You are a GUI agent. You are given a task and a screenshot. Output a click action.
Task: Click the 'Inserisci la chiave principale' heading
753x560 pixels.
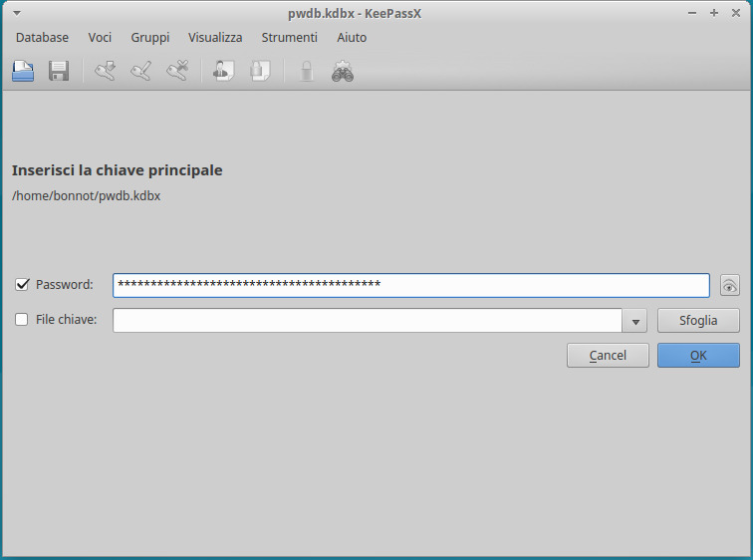point(118,170)
